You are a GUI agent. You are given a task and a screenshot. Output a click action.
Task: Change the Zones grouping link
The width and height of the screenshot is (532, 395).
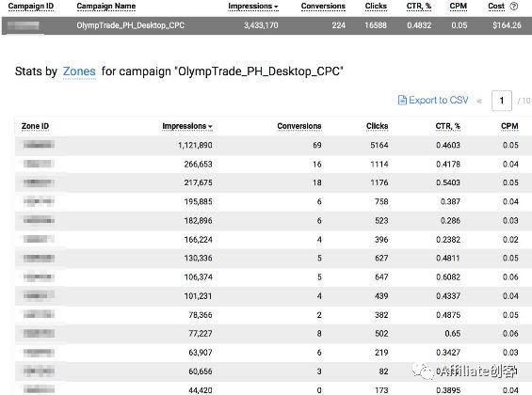[x=79, y=71]
